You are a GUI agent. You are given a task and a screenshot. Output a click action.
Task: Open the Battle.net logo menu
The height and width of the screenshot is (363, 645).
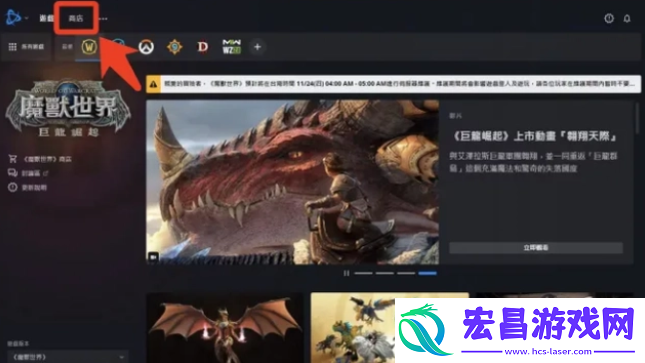13,18
